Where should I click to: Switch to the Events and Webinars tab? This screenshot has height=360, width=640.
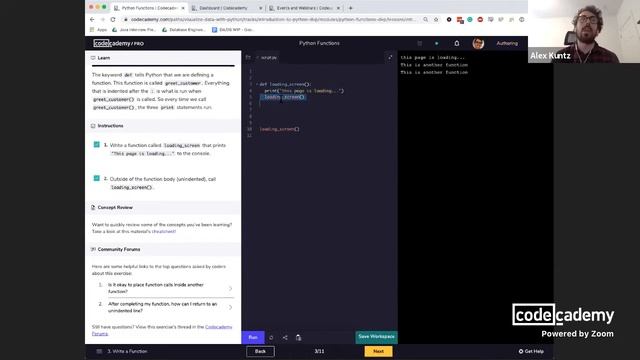click(304, 8)
